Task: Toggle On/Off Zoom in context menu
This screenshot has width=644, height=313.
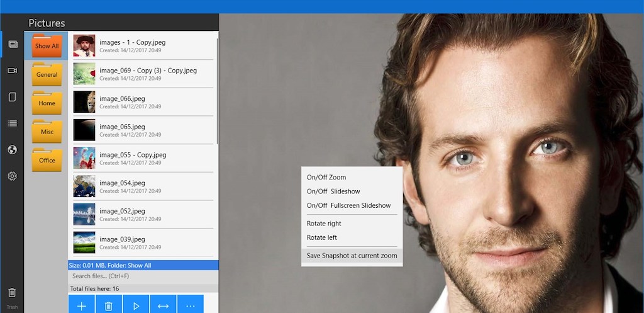Action: 326,178
